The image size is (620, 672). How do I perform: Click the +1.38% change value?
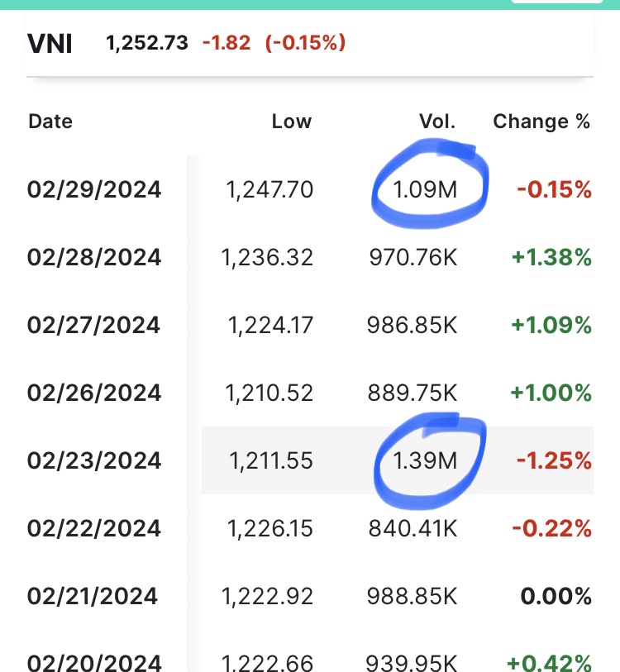tap(551, 258)
